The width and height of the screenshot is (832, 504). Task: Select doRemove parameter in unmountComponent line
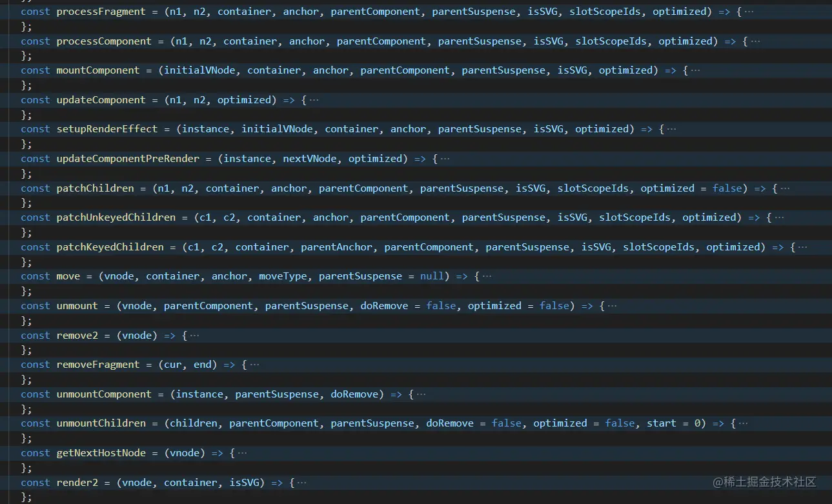[x=357, y=394]
